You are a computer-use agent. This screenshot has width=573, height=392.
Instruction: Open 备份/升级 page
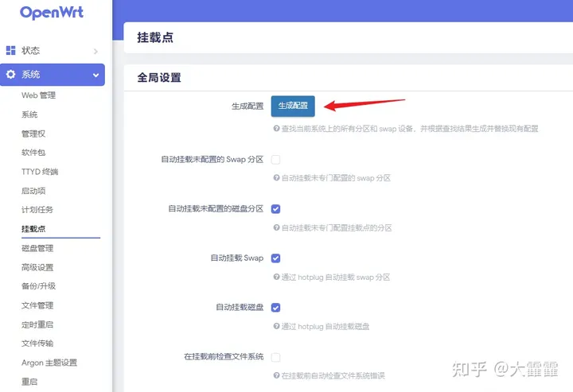38,286
